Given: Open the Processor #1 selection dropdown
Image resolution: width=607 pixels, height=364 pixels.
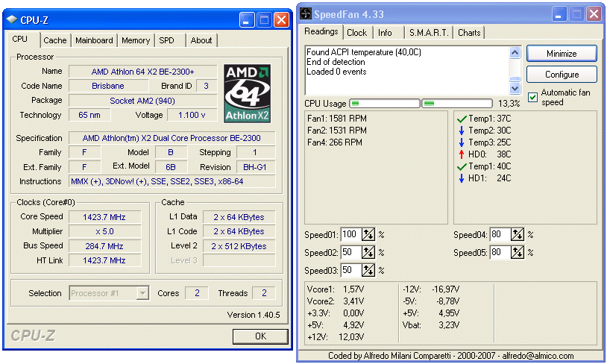Looking at the screenshot, I should pyautogui.click(x=142, y=293).
